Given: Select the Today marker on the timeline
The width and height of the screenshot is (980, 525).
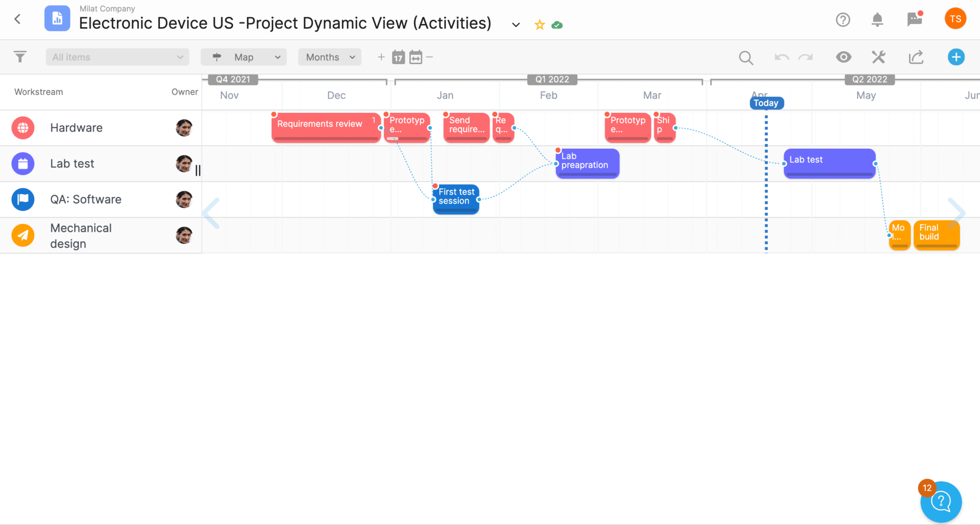Looking at the screenshot, I should tap(766, 103).
